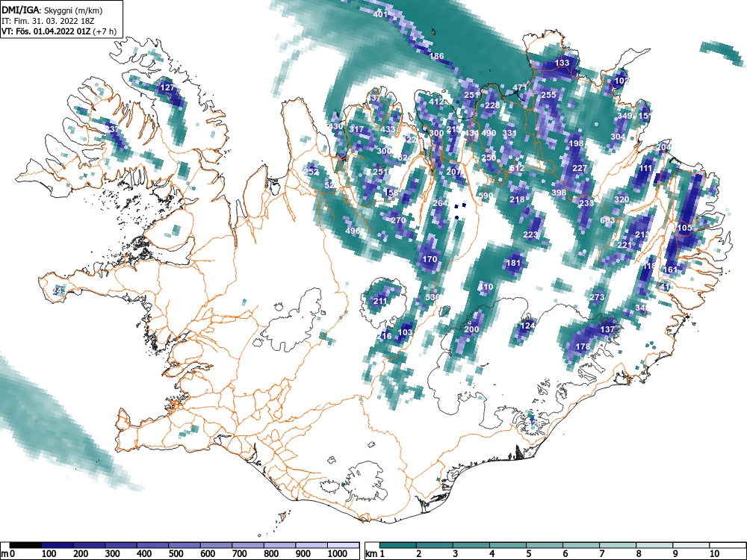
Task: Click the 105 value on the east coast
Action: coord(684,228)
